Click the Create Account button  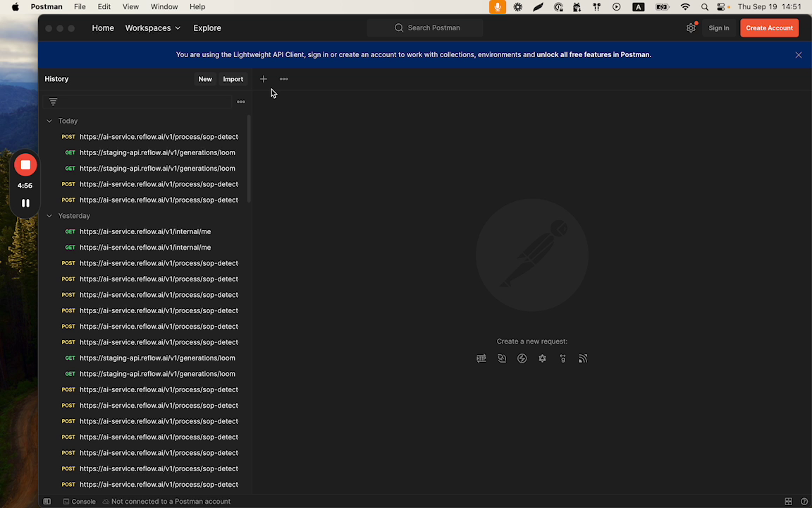[x=769, y=28]
